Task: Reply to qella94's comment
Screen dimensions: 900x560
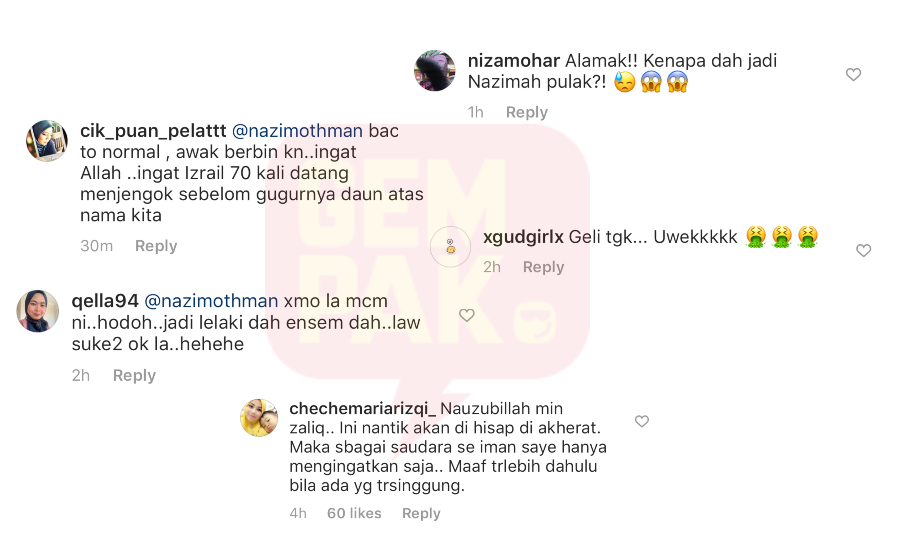Action: pyautogui.click(x=134, y=375)
